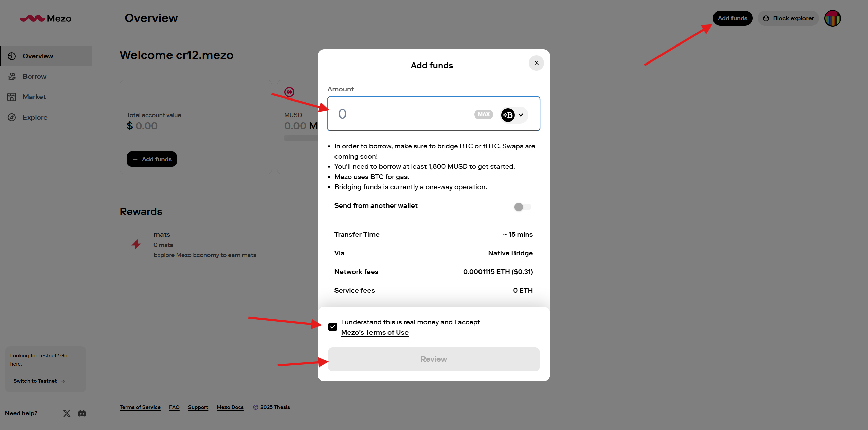Click the Block explorer button
Screen dimensions: 868x430
coord(788,18)
